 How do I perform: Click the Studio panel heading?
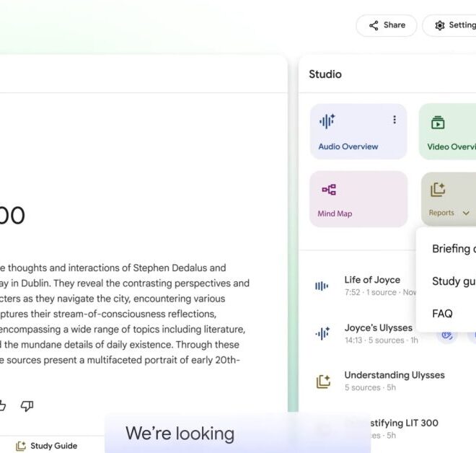(325, 74)
